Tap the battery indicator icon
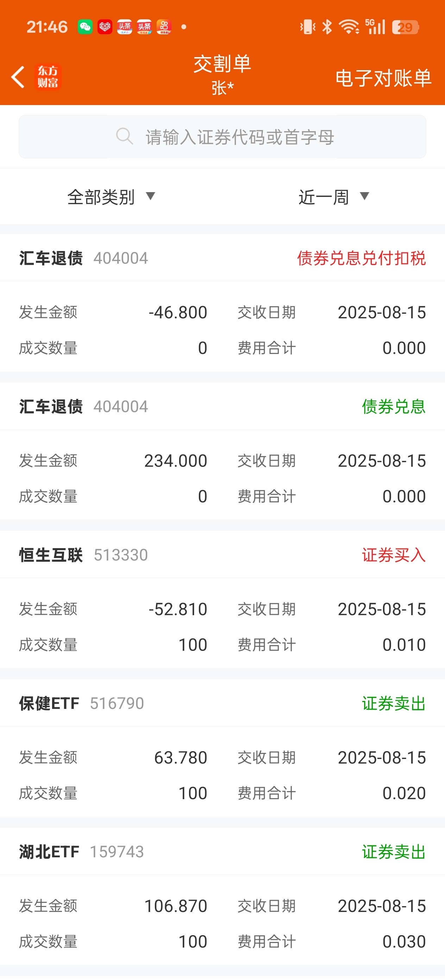The width and height of the screenshot is (445, 980). point(406,27)
